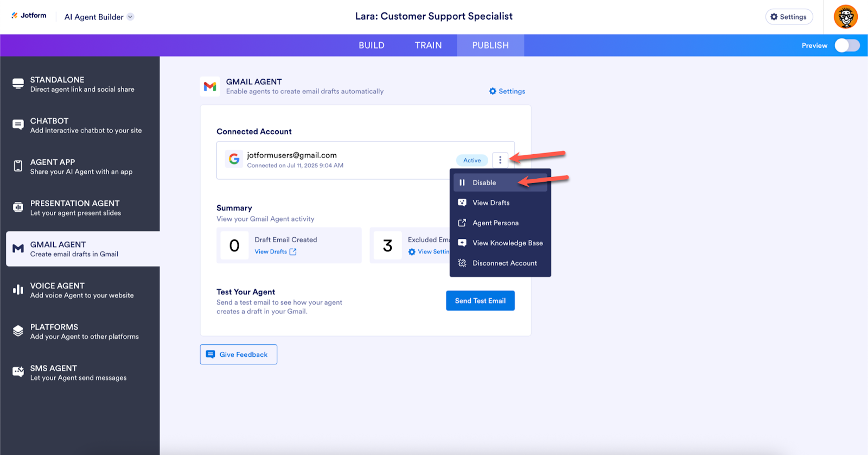This screenshot has height=455, width=868.
Task: Click the three-dot account options button
Action: coord(500,160)
